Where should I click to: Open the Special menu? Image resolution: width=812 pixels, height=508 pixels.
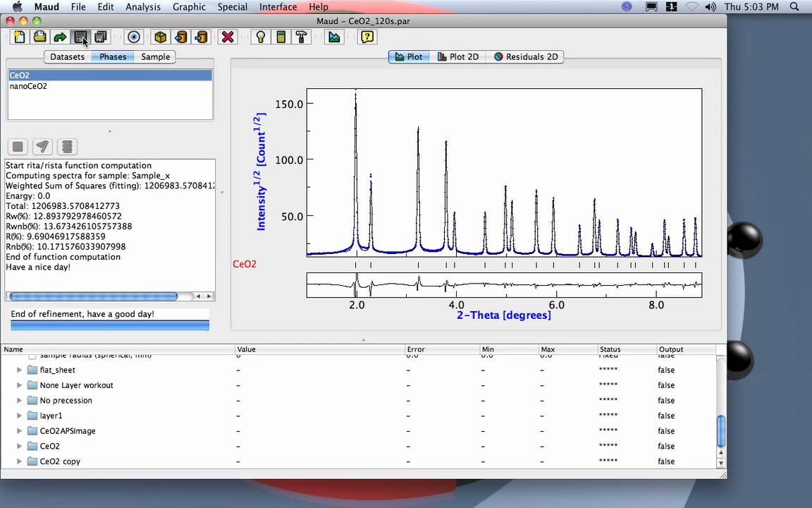point(232,7)
